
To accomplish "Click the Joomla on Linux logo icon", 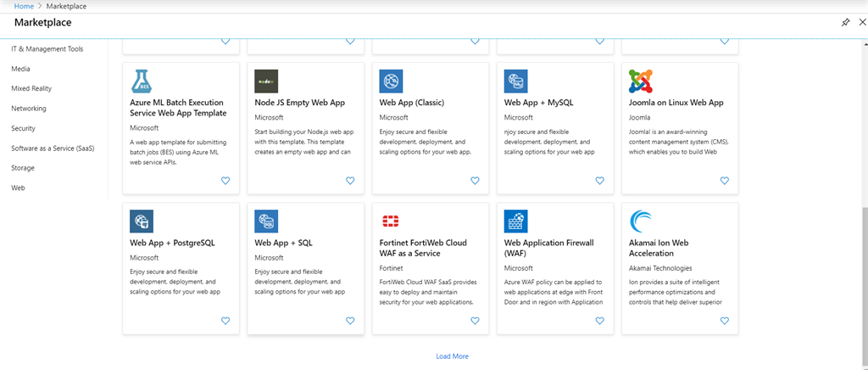I will 641,81.
